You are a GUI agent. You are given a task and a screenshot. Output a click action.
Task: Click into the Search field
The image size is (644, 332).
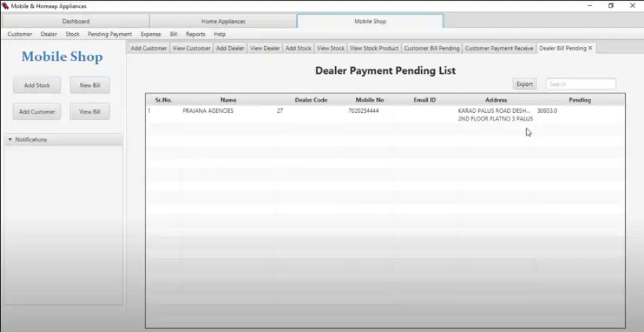(581, 84)
